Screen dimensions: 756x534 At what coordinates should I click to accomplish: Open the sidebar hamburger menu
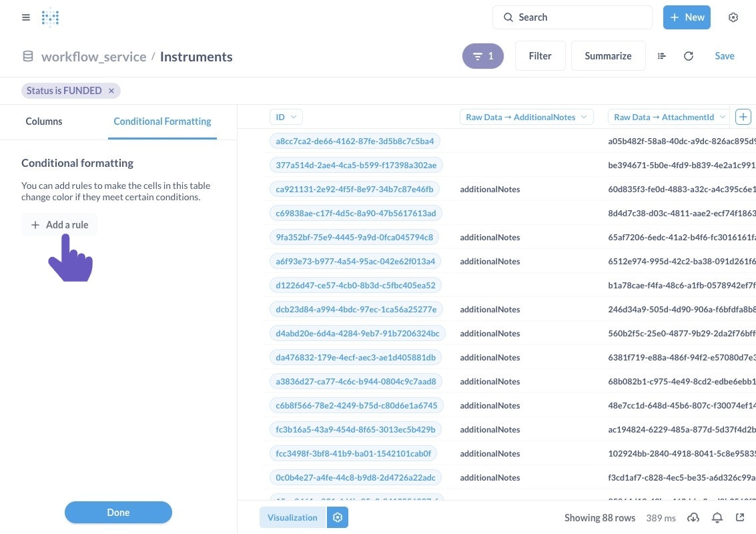coord(26,17)
